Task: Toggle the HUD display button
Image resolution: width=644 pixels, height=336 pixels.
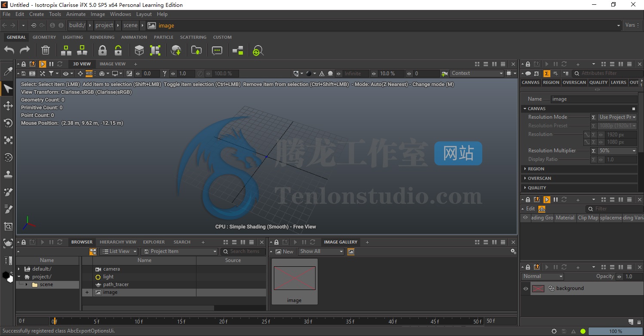Action: [89, 74]
